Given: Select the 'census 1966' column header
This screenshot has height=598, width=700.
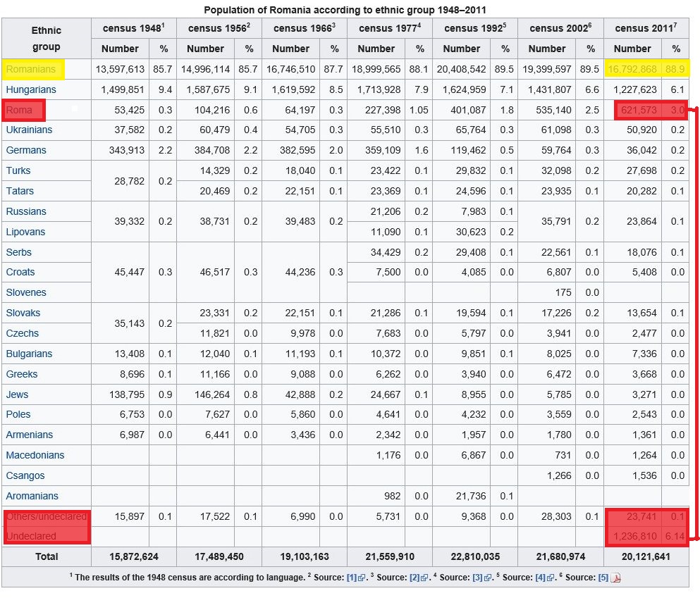Looking at the screenshot, I should (305, 28).
